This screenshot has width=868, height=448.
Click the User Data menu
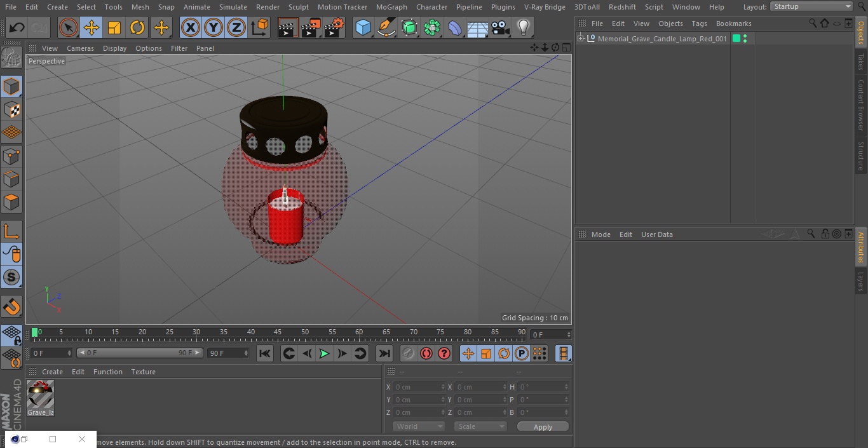(656, 234)
